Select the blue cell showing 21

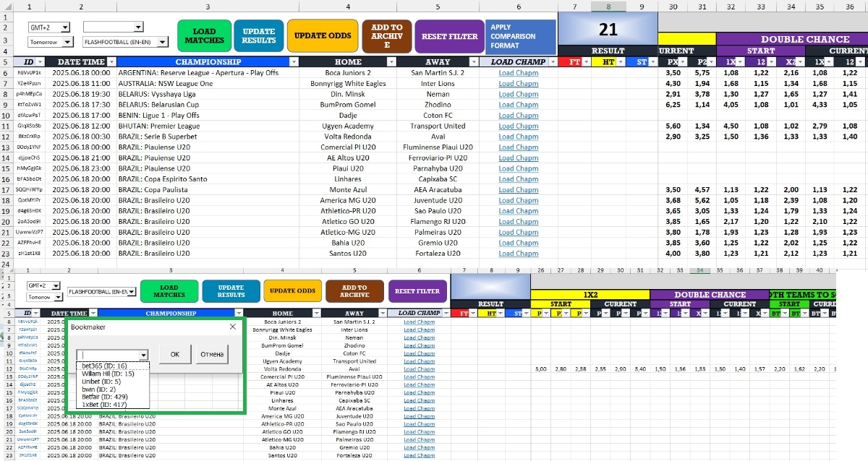[x=608, y=29]
